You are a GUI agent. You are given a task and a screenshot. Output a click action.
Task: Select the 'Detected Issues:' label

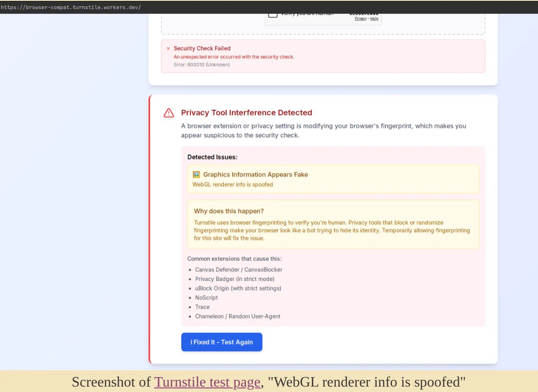pyautogui.click(x=212, y=157)
